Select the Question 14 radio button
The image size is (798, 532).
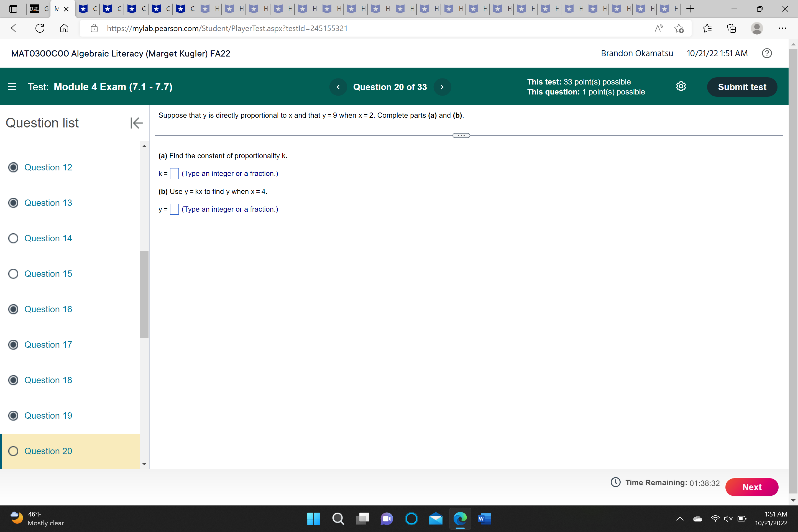point(13,238)
